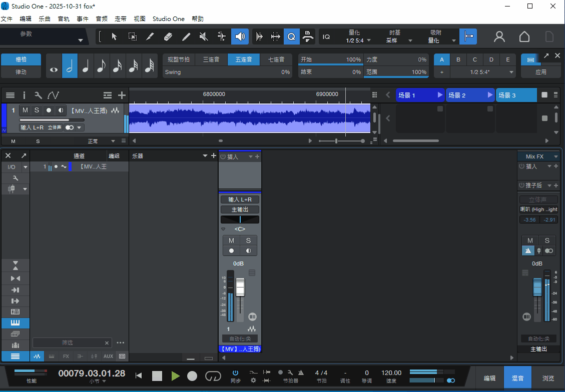Screen dimensions: 565x392
Task: Open the 音轨 menu
Action: (x=64, y=19)
